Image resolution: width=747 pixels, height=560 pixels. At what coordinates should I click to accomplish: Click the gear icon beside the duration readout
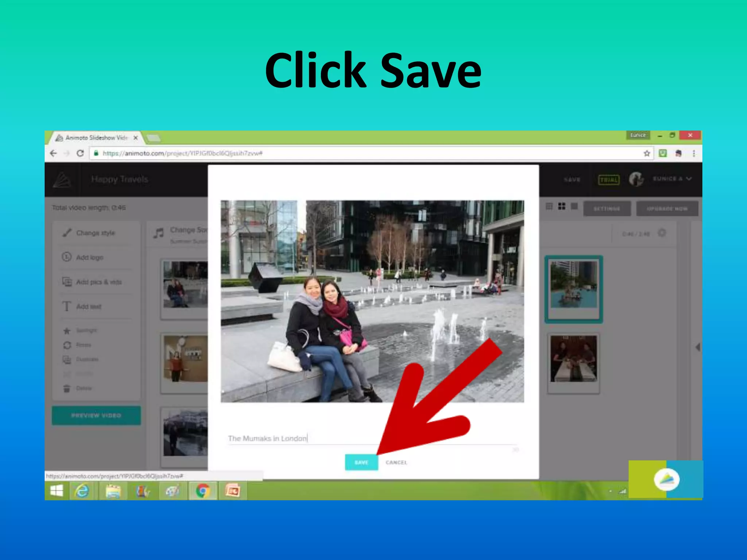[x=662, y=233]
